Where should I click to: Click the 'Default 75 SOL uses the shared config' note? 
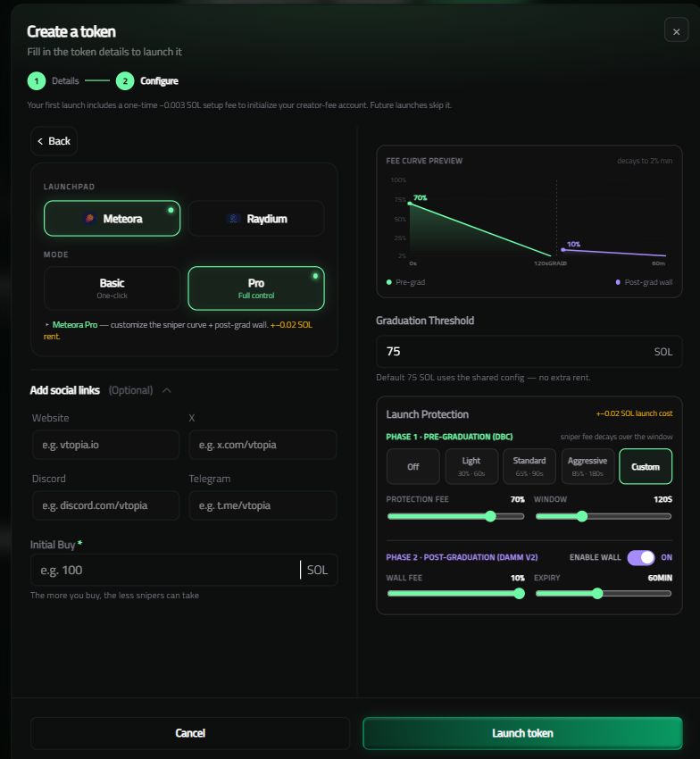[x=483, y=377]
